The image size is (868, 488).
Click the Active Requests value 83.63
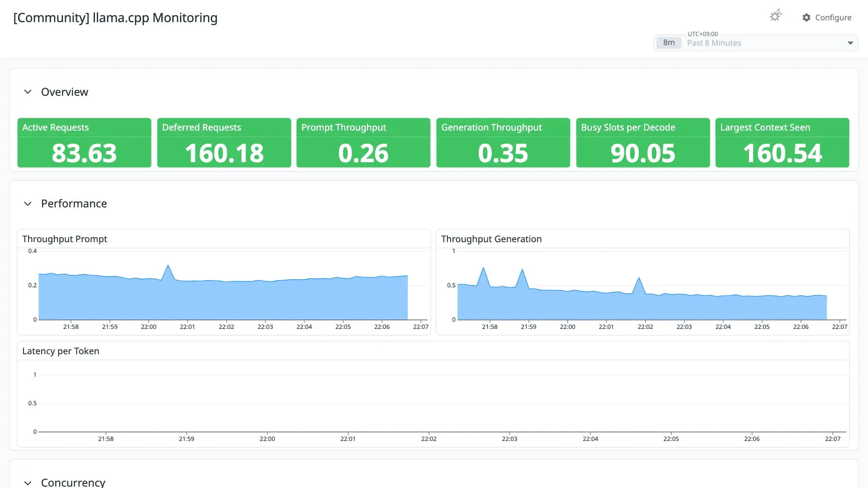[x=84, y=153]
